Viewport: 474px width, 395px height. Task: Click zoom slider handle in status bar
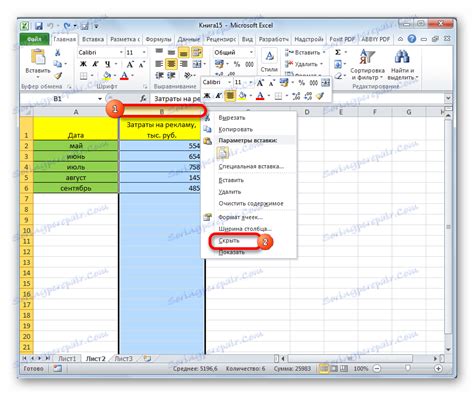pos(407,368)
